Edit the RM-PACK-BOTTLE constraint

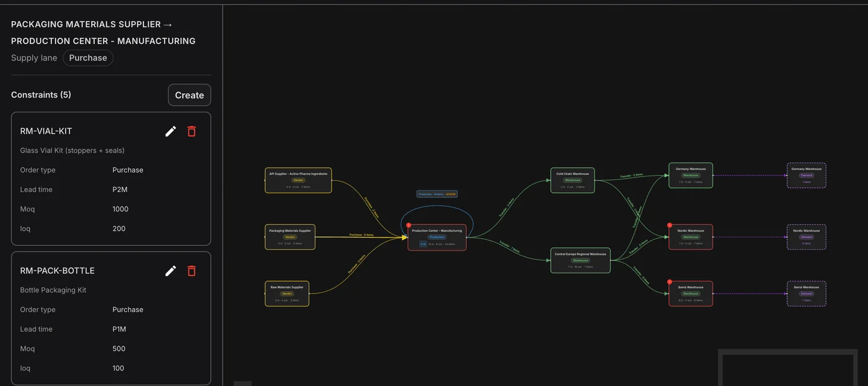tap(170, 271)
